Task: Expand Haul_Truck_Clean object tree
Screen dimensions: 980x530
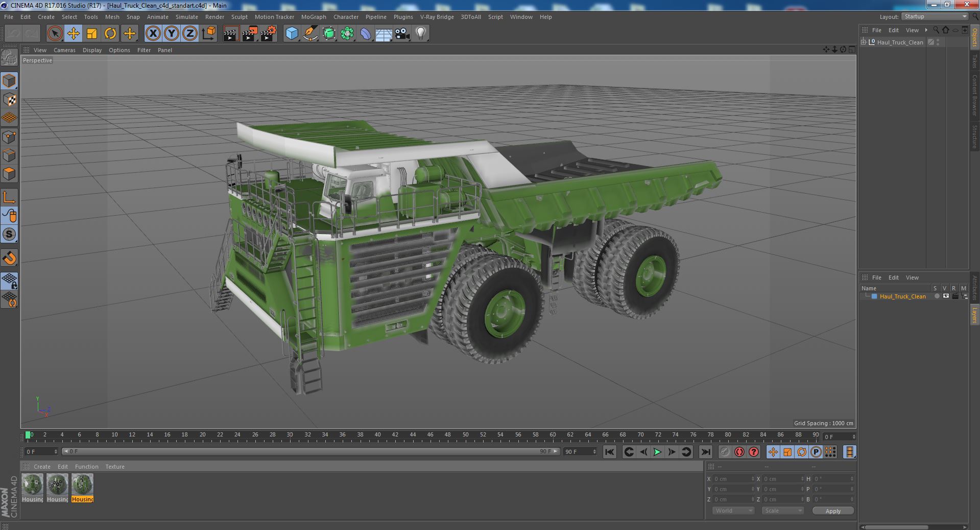Action: pos(864,42)
